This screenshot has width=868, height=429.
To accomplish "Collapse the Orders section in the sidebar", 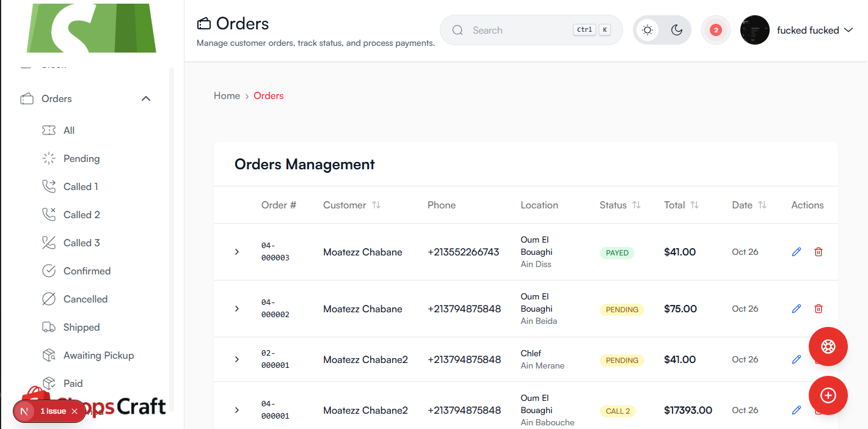I will (x=145, y=98).
